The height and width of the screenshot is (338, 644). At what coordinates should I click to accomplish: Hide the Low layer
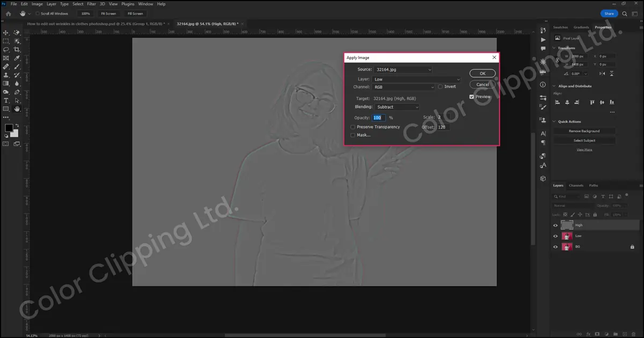pos(555,236)
